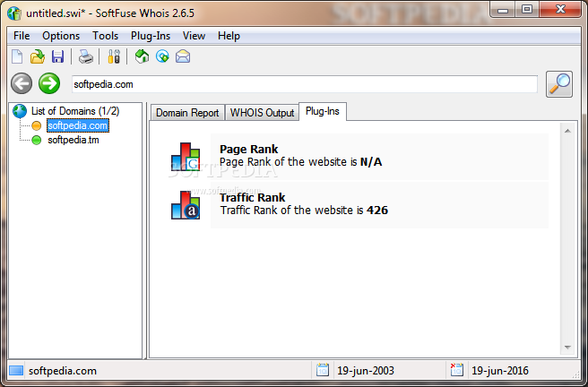Minimize the SoftFuse Whois window

pyautogui.click(x=503, y=9)
